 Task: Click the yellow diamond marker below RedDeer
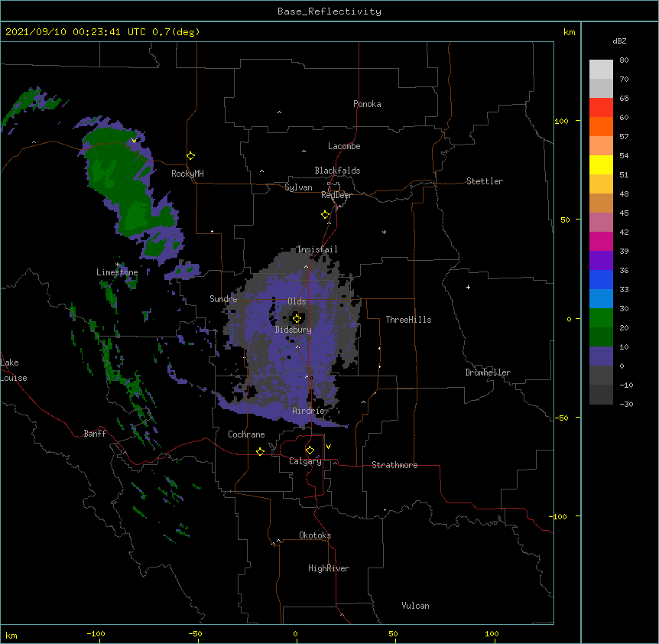326,215
